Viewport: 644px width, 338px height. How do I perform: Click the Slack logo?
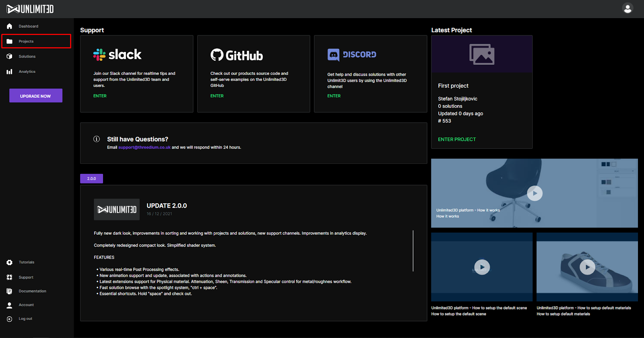(x=117, y=55)
